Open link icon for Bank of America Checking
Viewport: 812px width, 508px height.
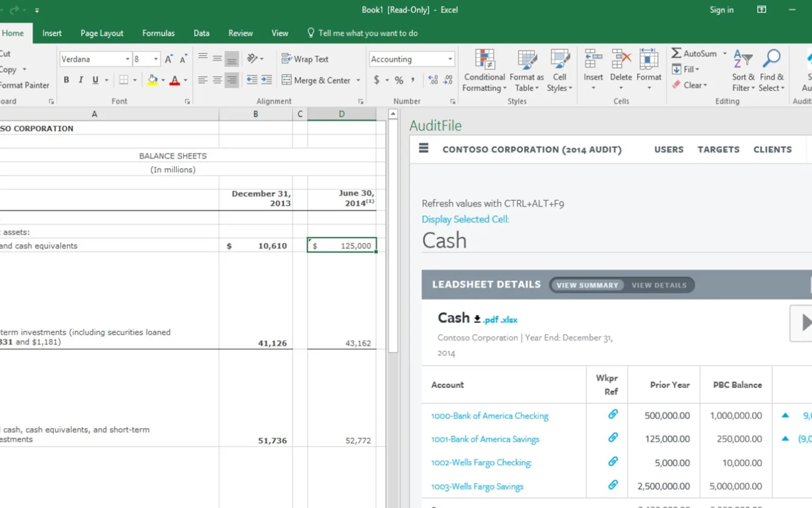[x=613, y=415]
